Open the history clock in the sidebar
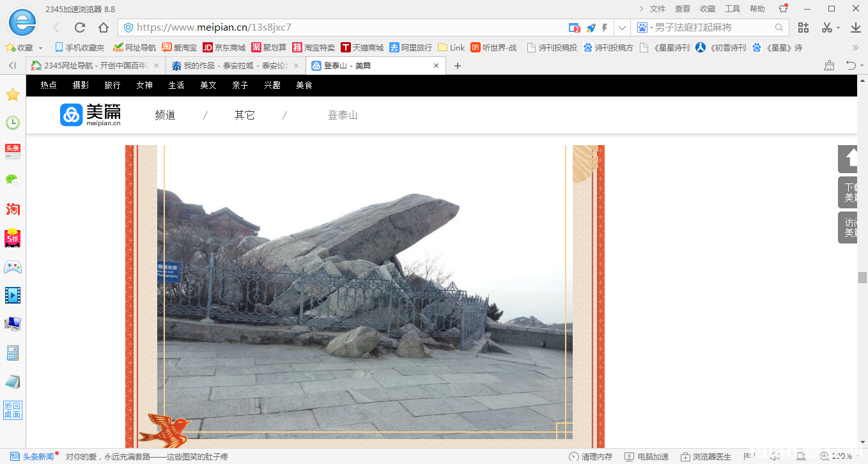Image resolution: width=868 pixels, height=464 pixels. click(x=13, y=123)
